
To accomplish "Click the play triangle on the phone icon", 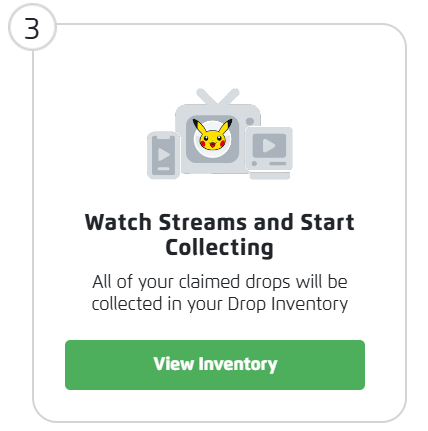I will [x=164, y=155].
